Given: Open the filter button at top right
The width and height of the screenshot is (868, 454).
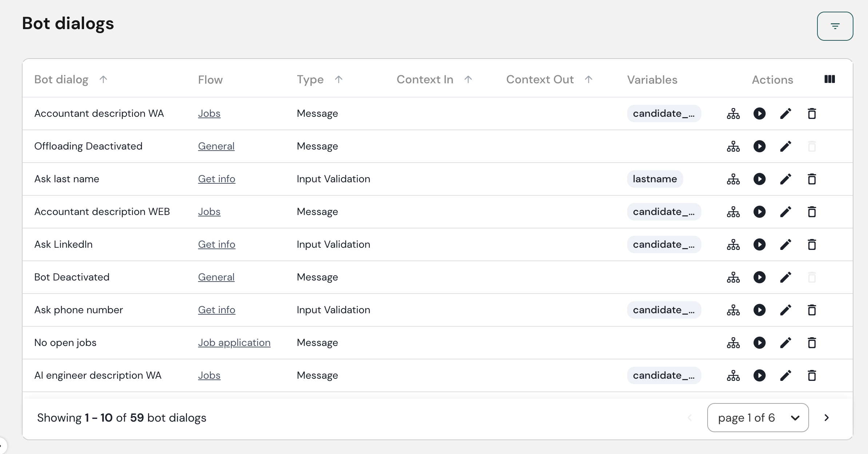Looking at the screenshot, I should [835, 26].
